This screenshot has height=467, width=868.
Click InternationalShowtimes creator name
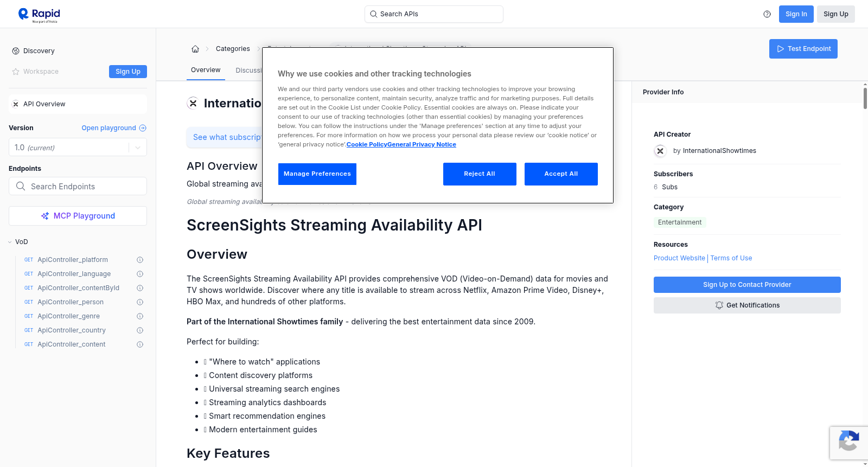(719, 151)
